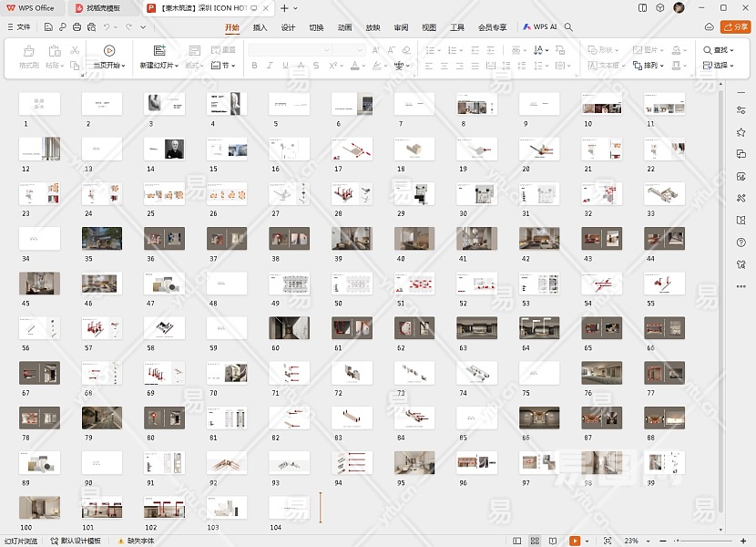
Task: Click the play slideshow icon in status bar
Action: coord(575,541)
